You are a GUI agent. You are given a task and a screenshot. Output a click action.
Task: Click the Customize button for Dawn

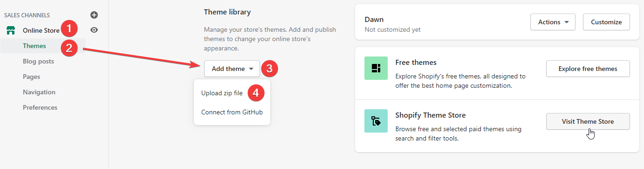tap(606, 22)
